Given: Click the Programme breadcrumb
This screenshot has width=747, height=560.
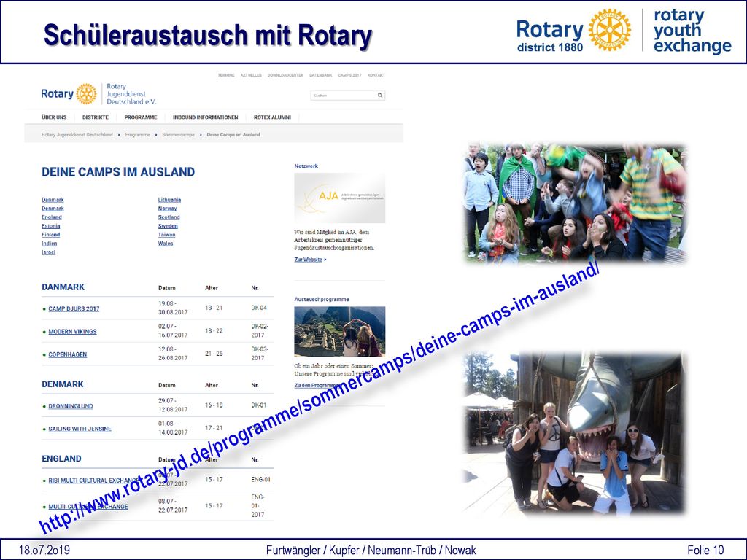Looking at the screenshot, I should (x=137, y=135).
